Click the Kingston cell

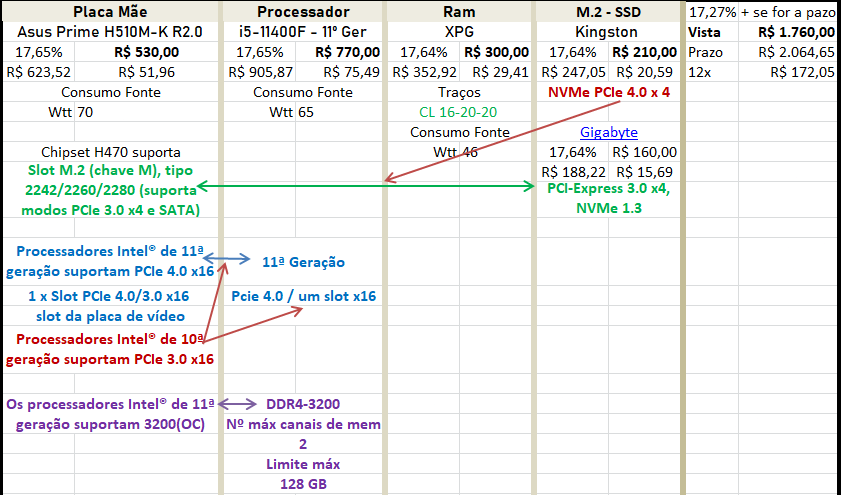609,32
